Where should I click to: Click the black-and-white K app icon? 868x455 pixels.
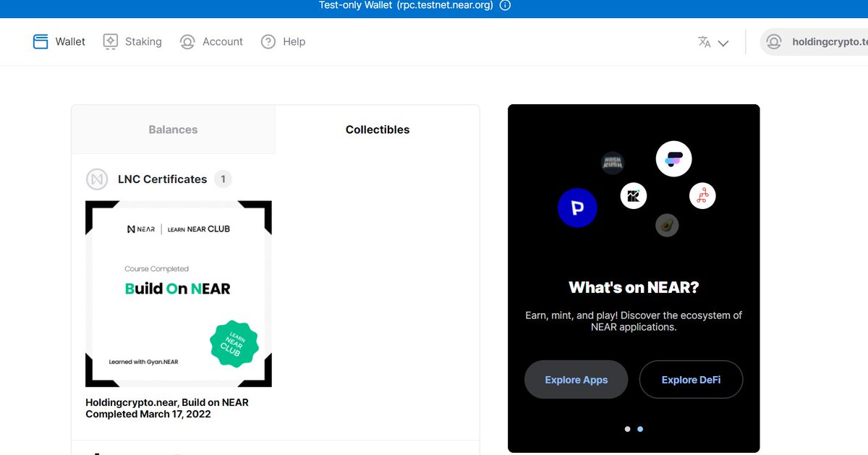[x=634, y=195]
